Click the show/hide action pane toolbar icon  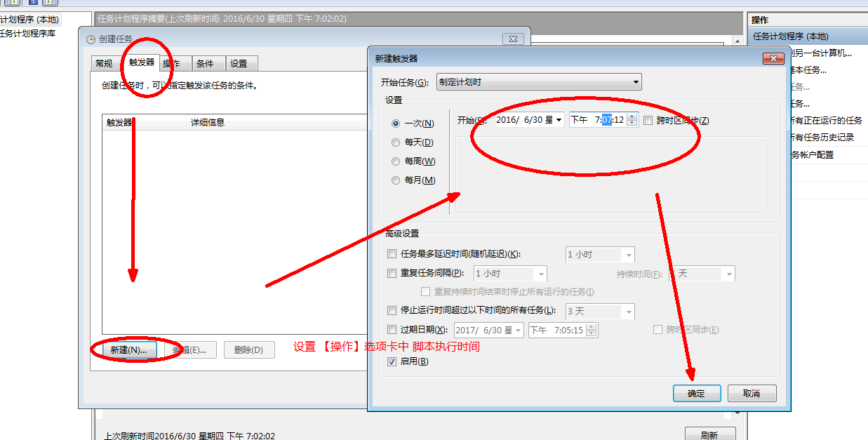[x=51, y=2]
